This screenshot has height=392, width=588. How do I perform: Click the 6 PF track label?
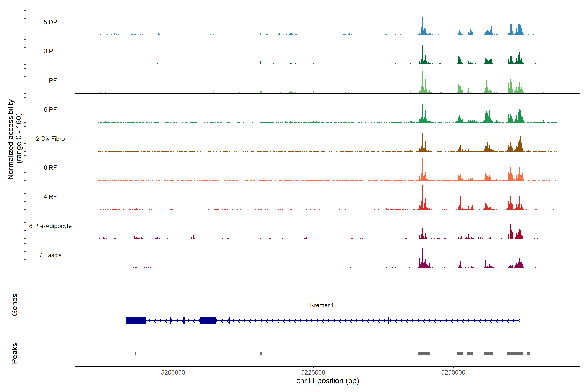pyautogui.click(x=50, y=109)
